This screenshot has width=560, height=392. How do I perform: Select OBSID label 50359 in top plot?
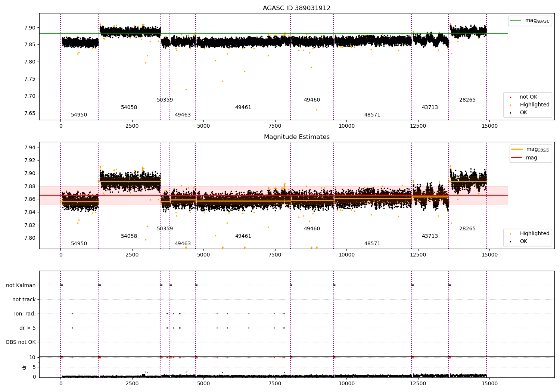point(165,100)
